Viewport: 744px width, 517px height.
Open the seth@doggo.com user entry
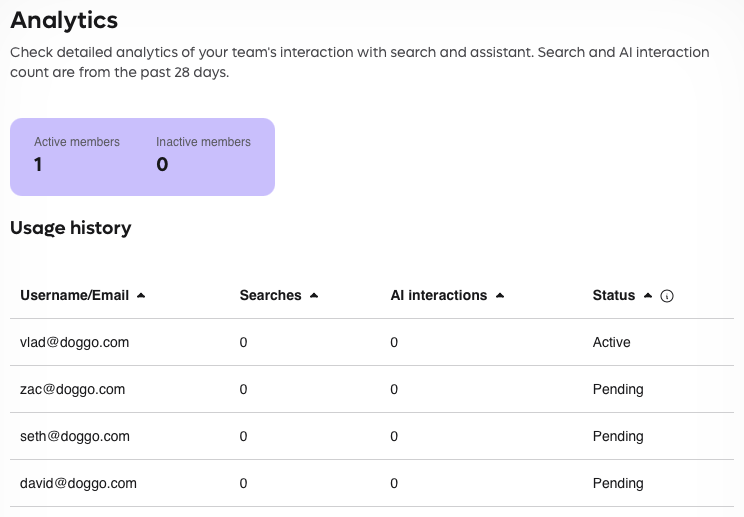75,436
